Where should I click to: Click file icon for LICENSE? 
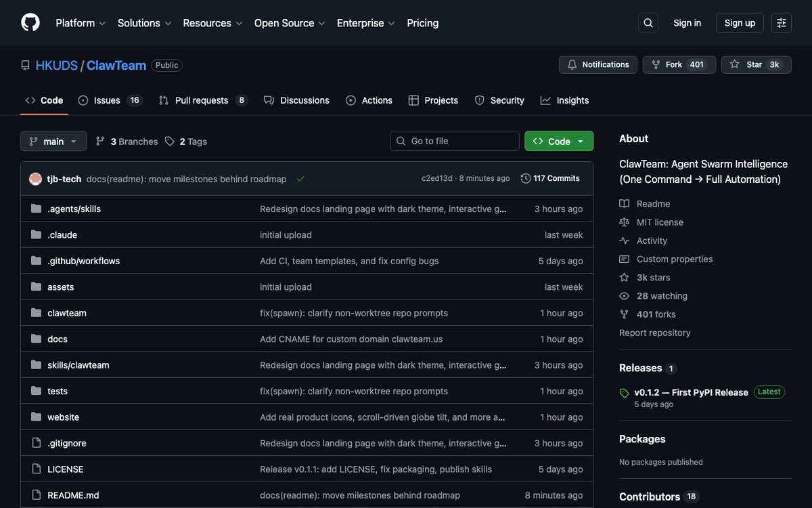pyautogui.click(x=36, y=469)
